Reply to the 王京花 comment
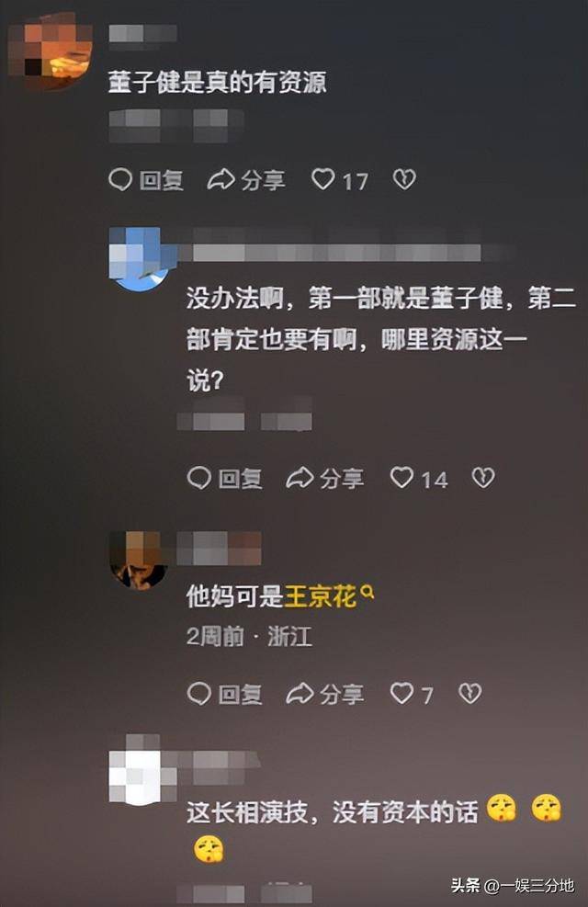Viewport: 588px width, 907px height. (x=225, y=694)
